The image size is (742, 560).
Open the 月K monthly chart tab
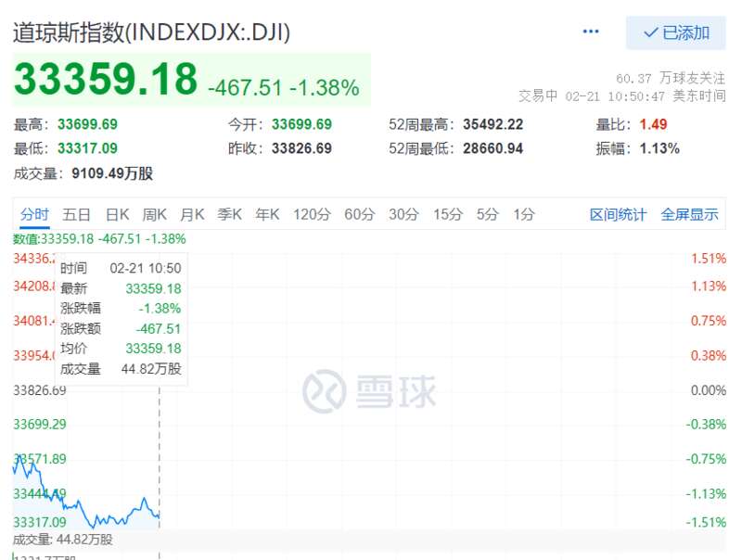click(x=192, y=215)
